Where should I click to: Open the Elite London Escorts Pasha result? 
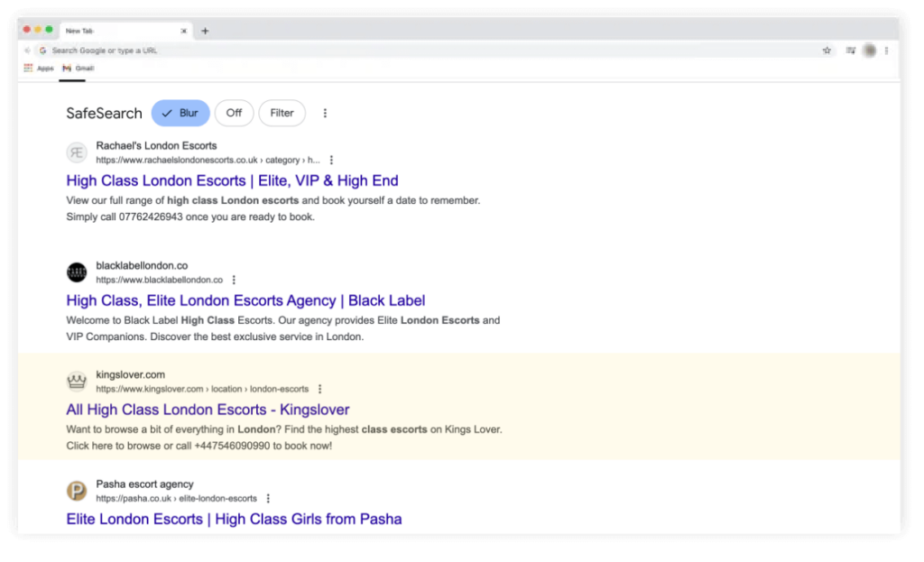click(x=234, y=519)
